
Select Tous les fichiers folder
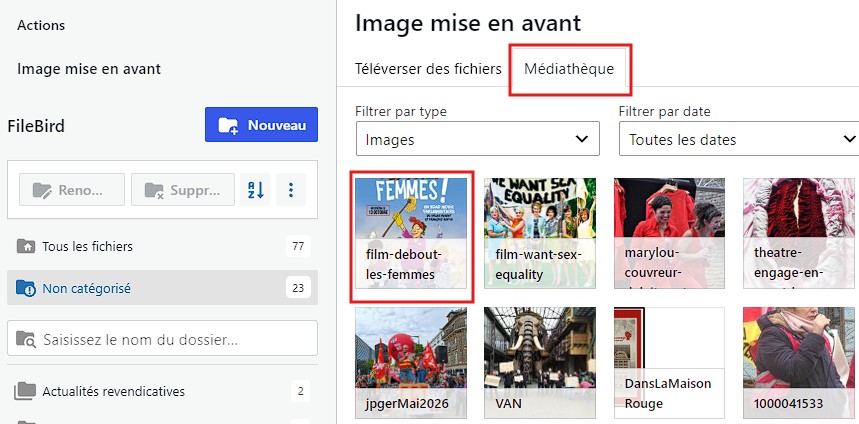coord(162,247)
